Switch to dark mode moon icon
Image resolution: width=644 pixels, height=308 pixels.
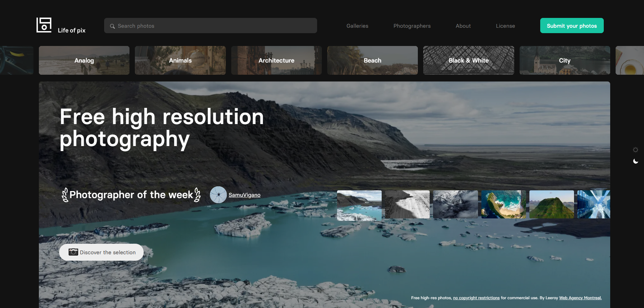[636, 161]
